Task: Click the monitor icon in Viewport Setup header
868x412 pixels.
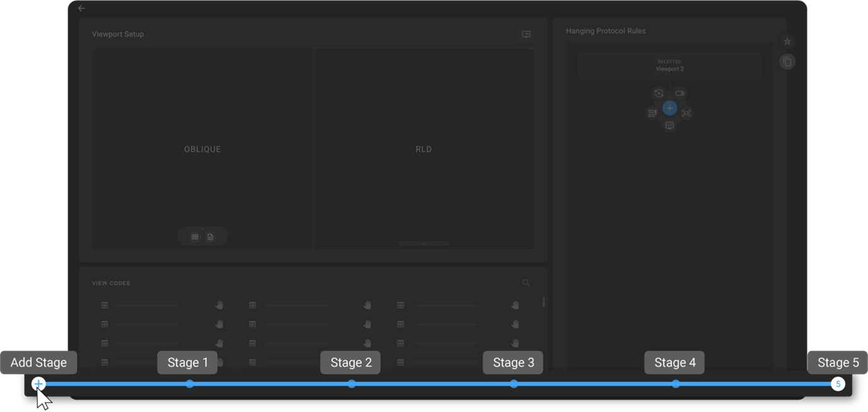Action: pos(526,34)
